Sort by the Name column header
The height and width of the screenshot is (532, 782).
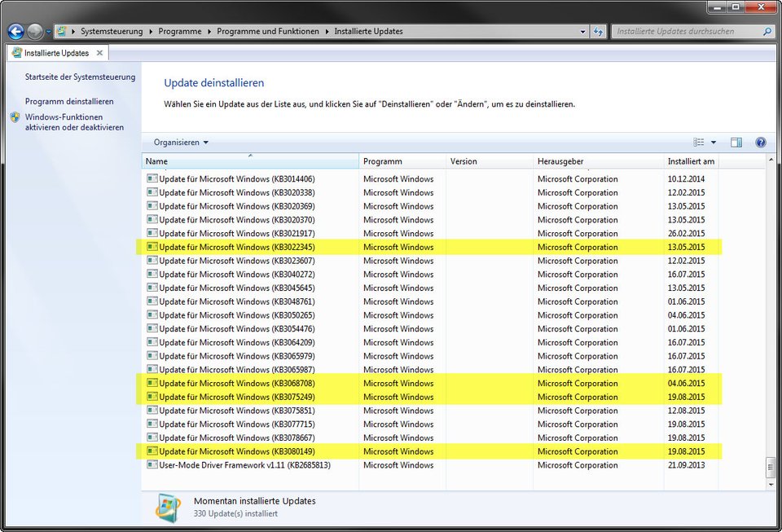[250, 161]
